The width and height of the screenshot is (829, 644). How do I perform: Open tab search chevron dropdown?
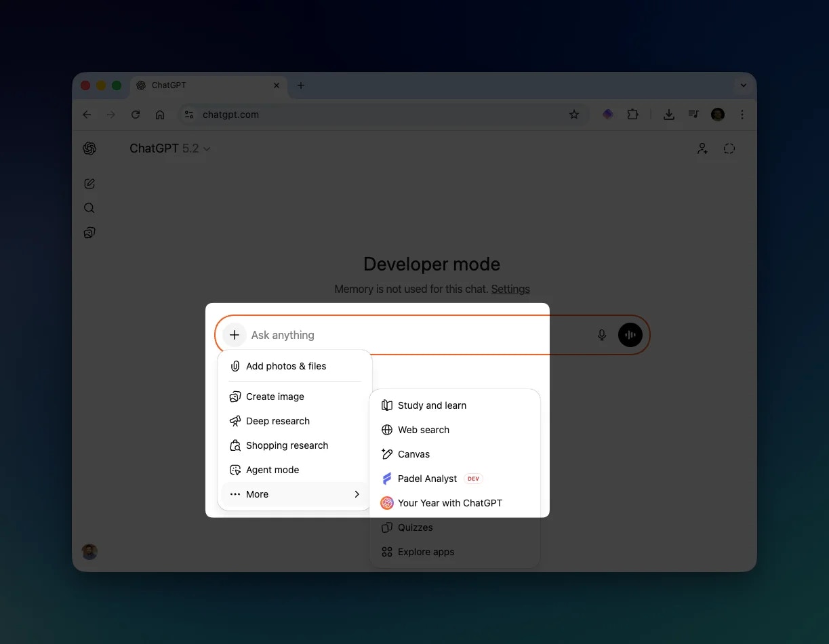click(x=744, y=85)
